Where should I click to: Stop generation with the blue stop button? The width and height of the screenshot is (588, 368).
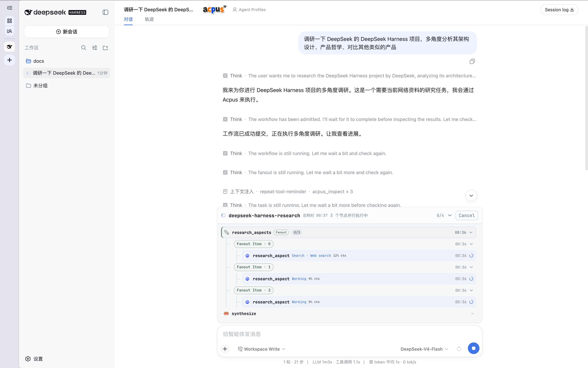pyautogui.click(x=473, y=348)
